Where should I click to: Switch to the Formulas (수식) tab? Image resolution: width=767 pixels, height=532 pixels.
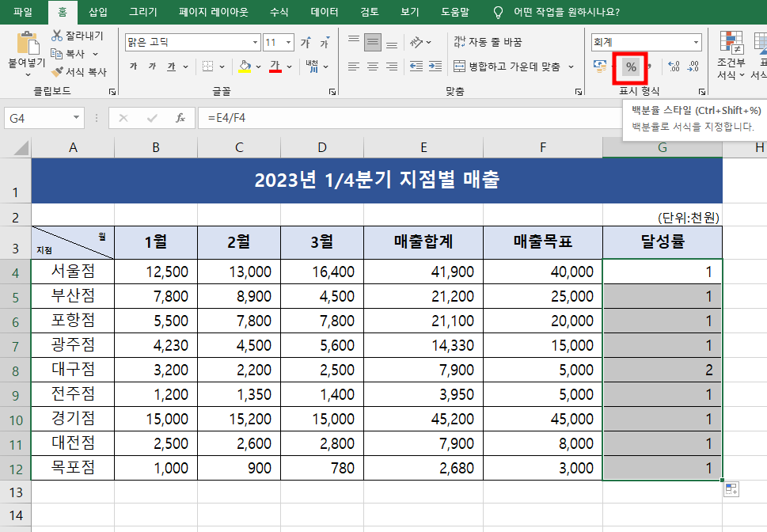click(279, 12)
